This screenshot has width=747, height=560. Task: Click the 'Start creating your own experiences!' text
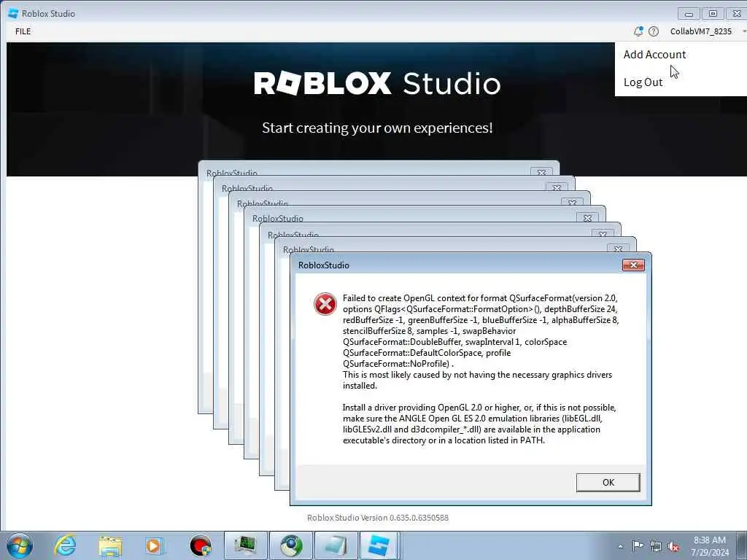tap(377, 128)
